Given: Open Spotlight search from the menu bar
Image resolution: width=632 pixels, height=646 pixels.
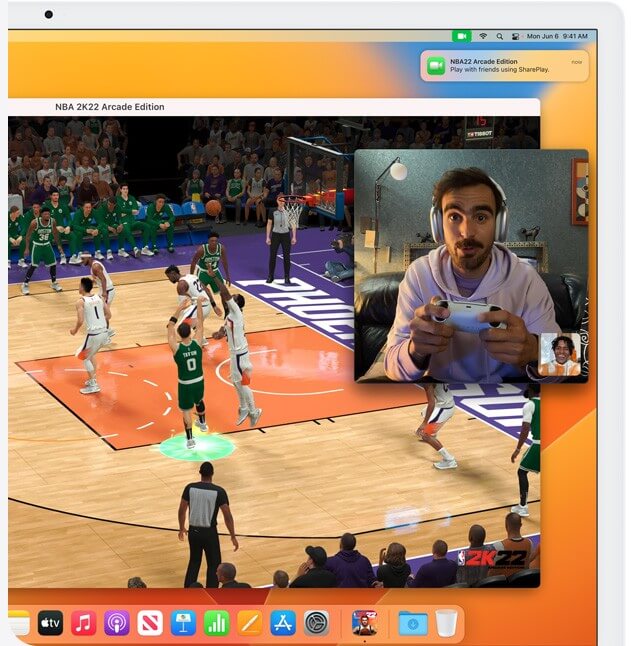Looking at the screenshot, I should click(499, 36).
